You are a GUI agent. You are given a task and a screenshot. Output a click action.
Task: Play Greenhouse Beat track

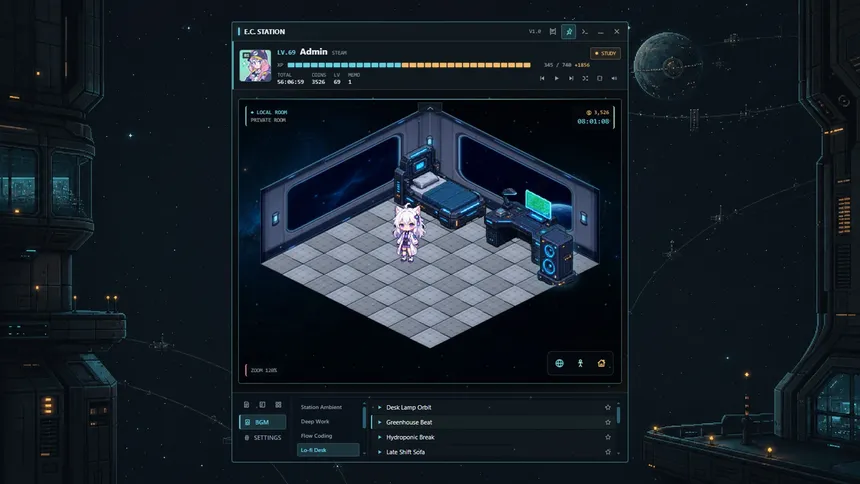click(380, 423)
